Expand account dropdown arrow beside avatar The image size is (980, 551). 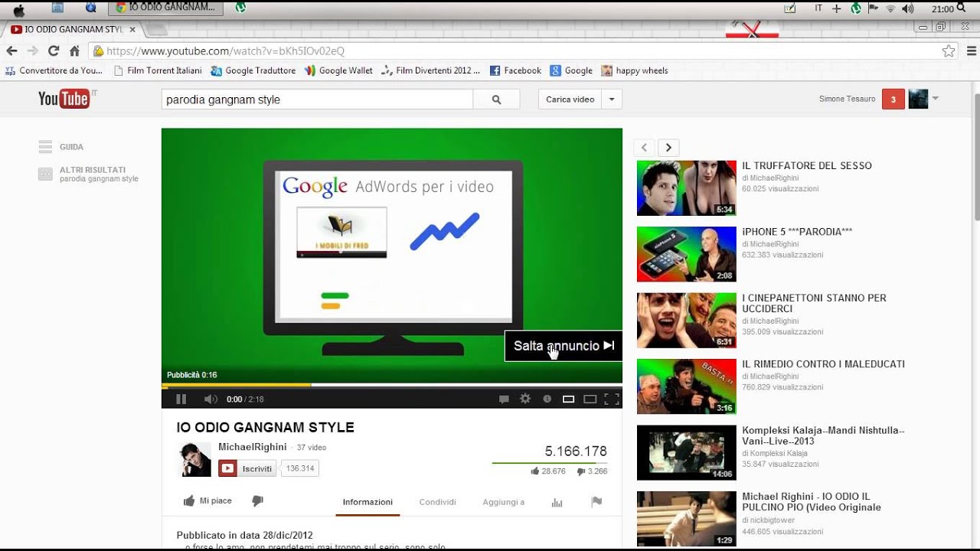pos(935,99)
